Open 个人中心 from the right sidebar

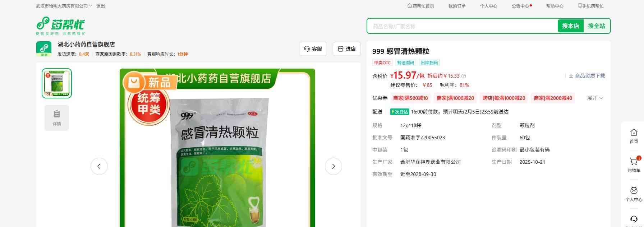coord(634,191)
